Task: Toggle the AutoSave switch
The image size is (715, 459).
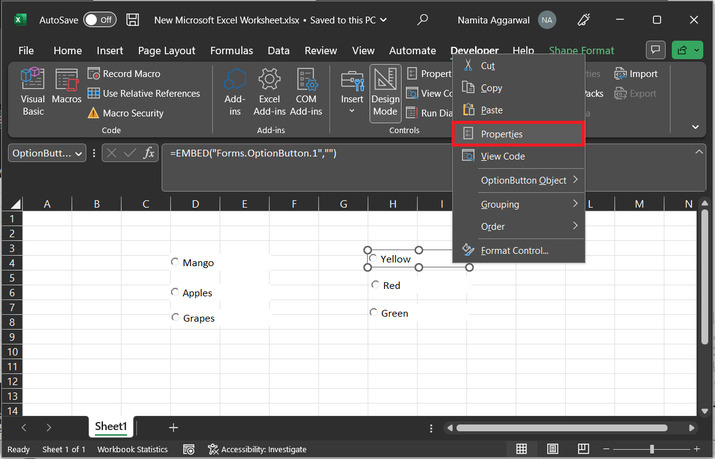Action: pos(99,19)
